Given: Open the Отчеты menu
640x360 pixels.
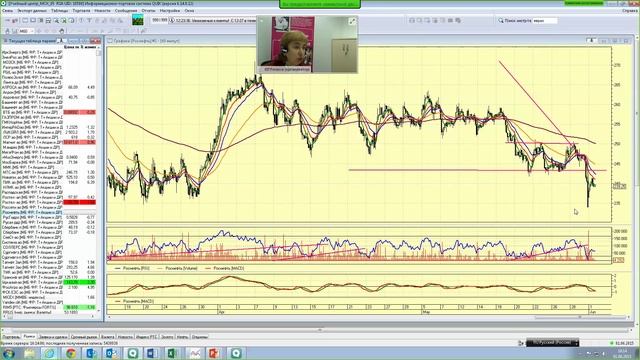Looking at the screenshot, I should tap(148, 11).
